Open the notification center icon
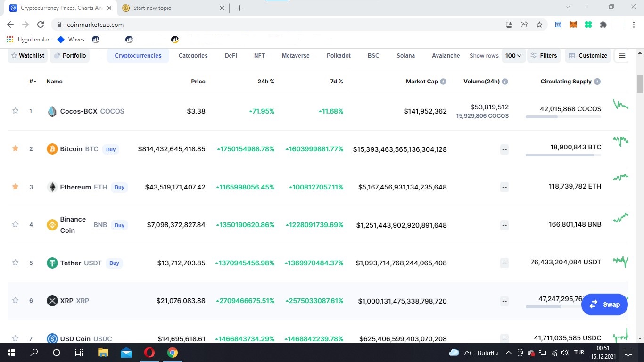The image size is (644, 362). pyautogui.click(x=628, y=352)
